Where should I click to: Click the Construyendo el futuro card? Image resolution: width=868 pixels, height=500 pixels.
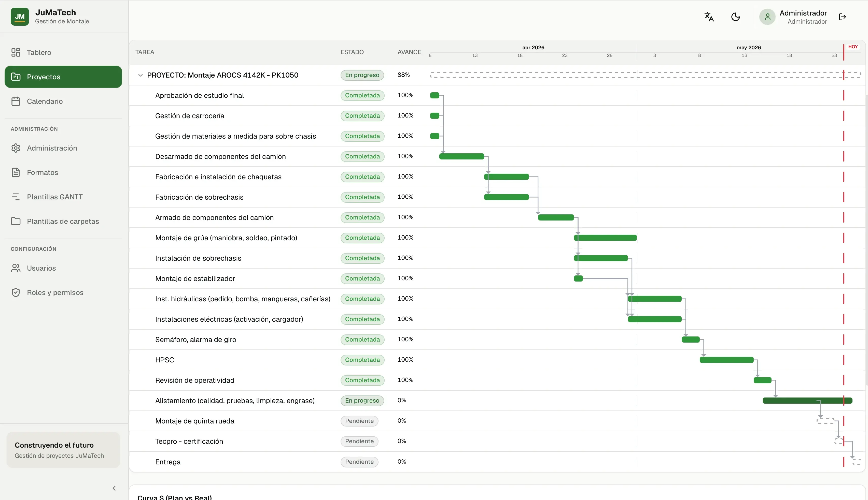pos(63,450)
